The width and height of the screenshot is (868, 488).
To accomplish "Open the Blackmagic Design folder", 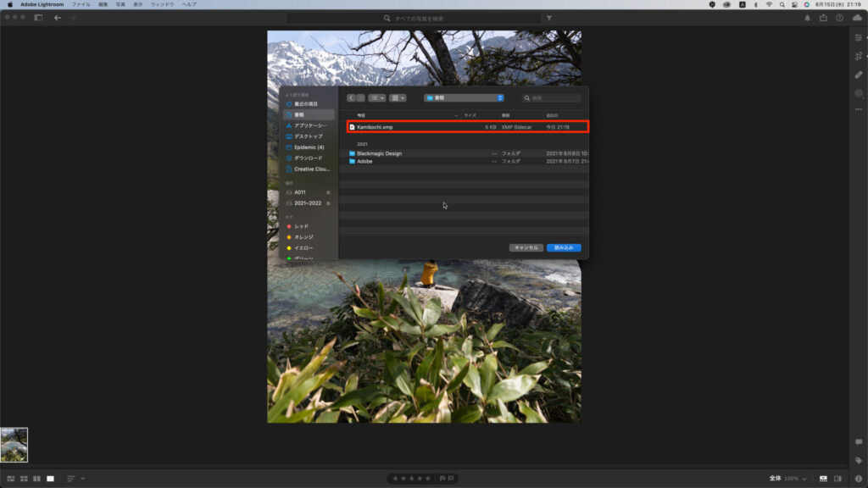I will [x=464, y=153].
